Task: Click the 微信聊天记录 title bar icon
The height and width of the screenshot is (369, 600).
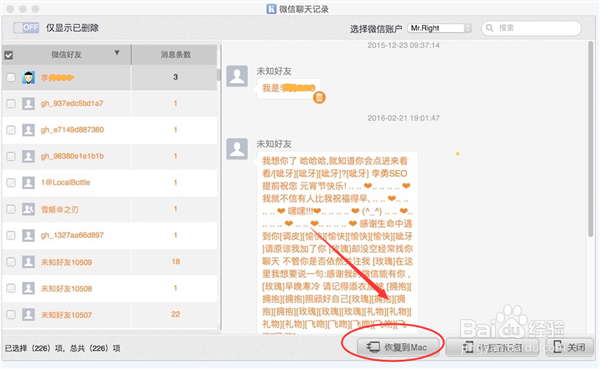Action: pyautogui.click(x=271, y=9)
